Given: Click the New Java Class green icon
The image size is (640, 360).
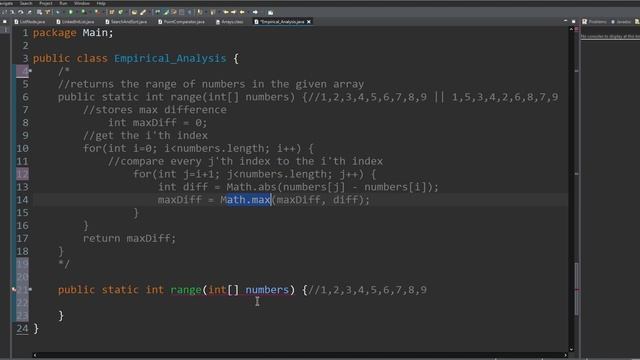Looking at the screenshot, I should [x=120, y=12].
